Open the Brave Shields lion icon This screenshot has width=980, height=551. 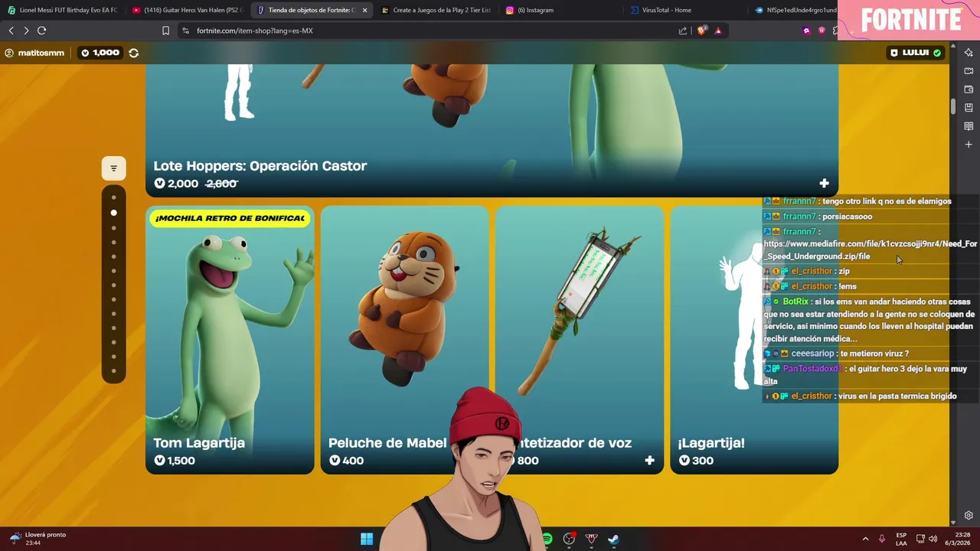[701, 31]
